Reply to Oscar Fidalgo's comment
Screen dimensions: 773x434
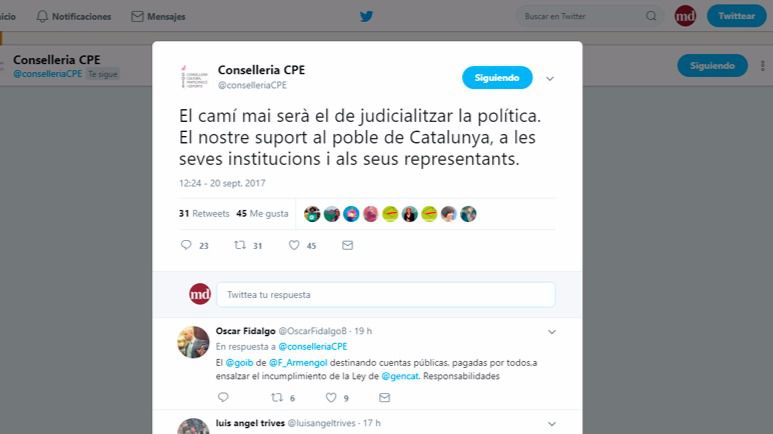(x=223, y=397)
